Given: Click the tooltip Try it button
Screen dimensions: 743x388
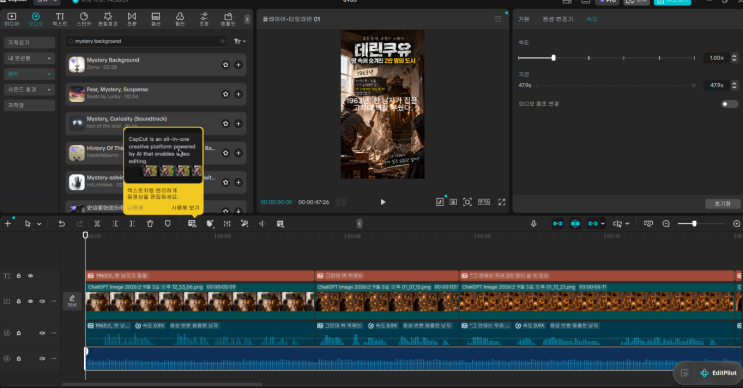Looking at the screenshot, I should 185,208.
